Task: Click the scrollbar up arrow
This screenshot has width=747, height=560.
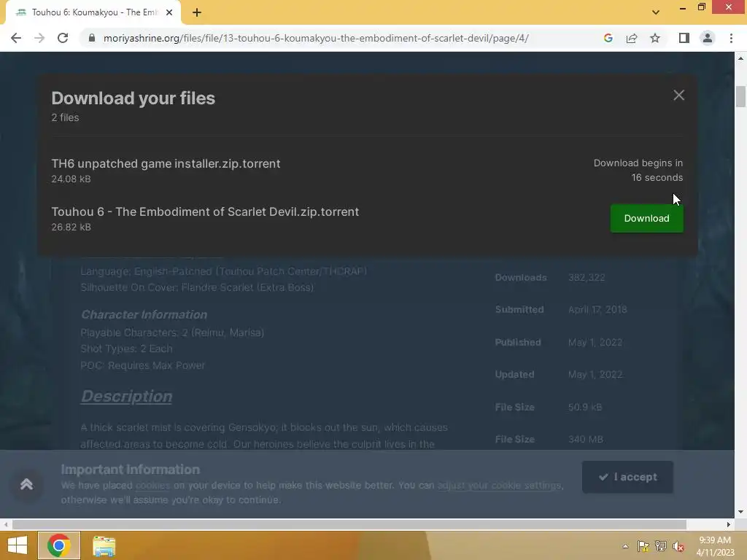Action: 740,58
